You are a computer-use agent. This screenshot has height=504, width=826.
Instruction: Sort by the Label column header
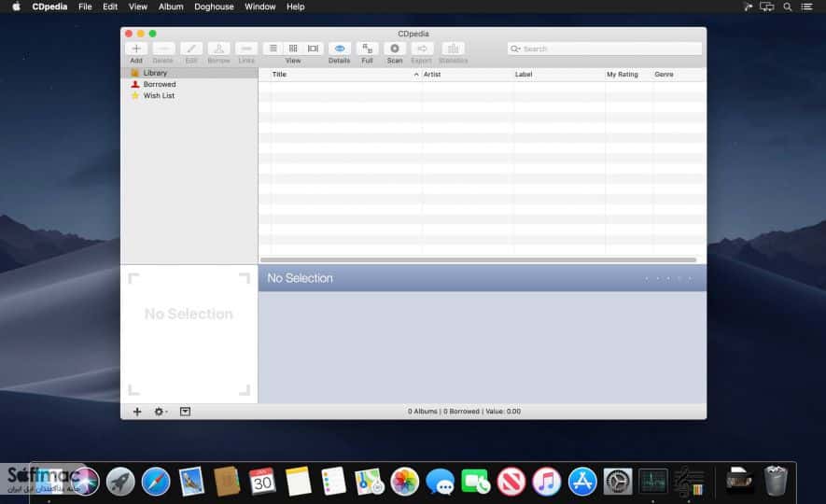click(524, 75)
